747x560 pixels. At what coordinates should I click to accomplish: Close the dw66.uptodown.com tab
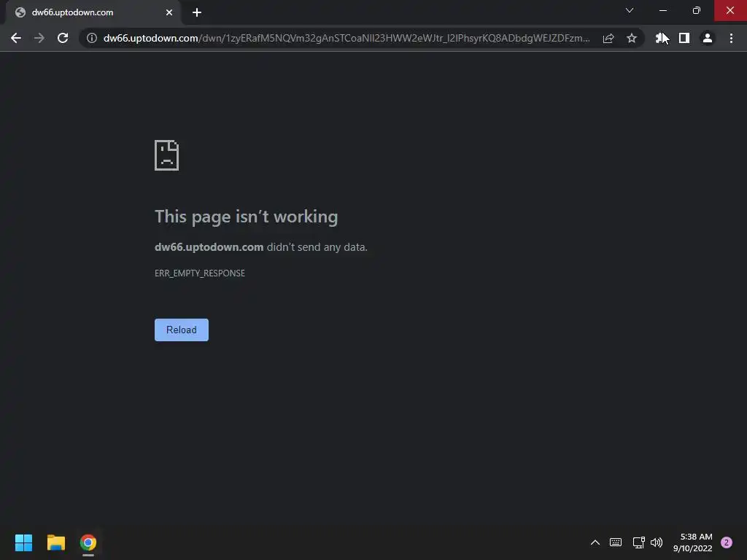coord(169,12)
